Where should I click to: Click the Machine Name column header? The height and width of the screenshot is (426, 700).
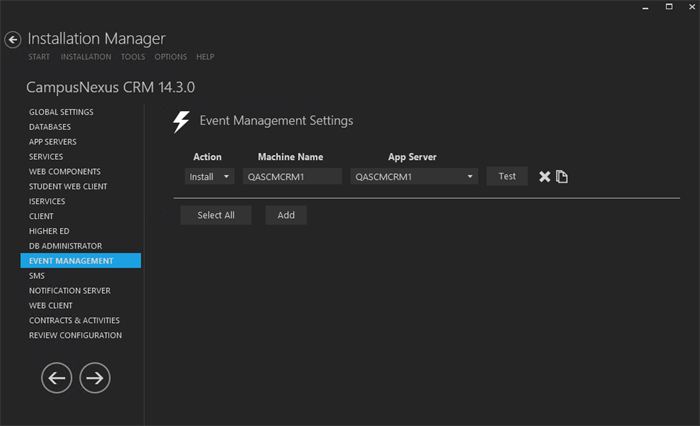290,157
